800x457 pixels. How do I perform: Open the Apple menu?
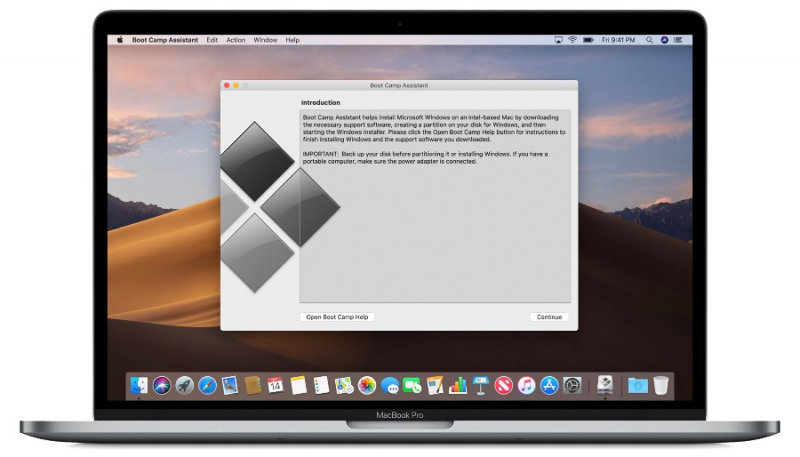pos(120,40)
